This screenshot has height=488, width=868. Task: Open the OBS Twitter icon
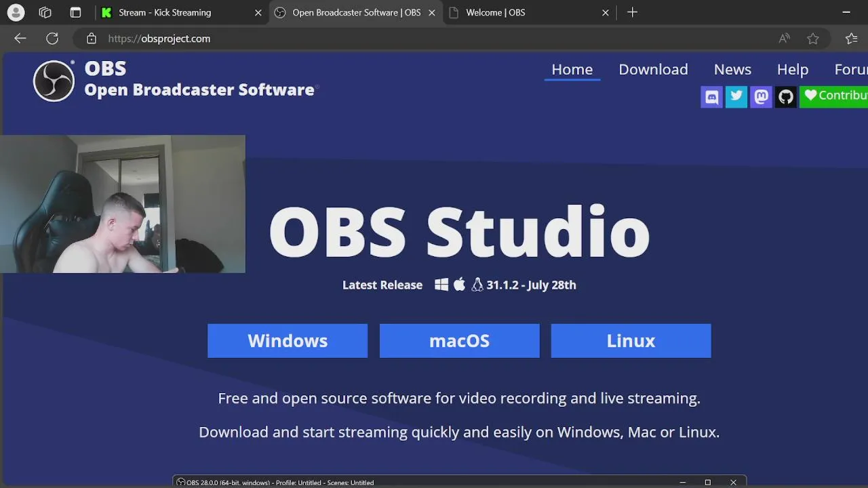tap(736, 96)
